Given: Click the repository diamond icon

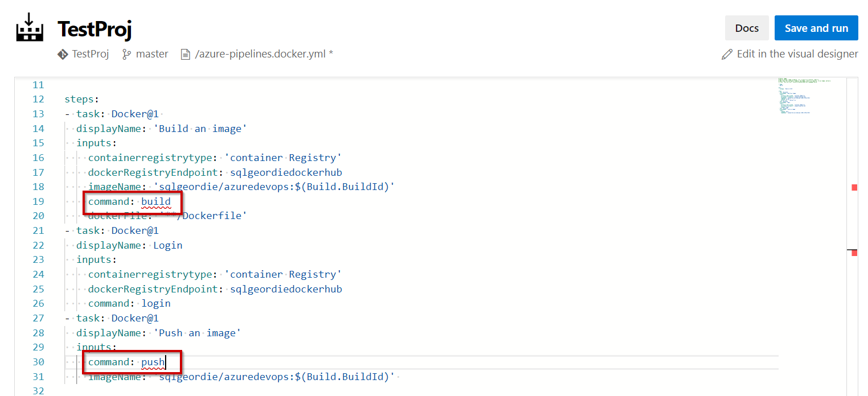Looking at the screenshot, I should [x=63, y=54].
